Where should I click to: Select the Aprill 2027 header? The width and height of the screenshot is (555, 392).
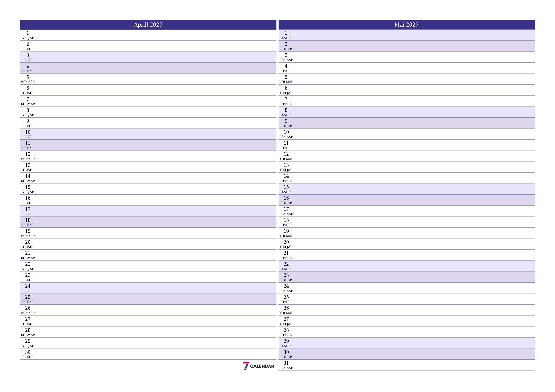coord(148,25)
